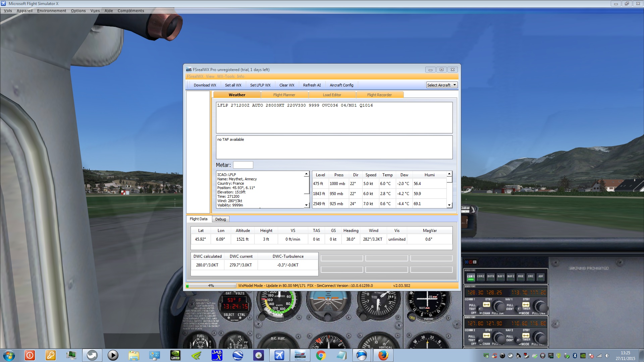The height and width of the screenshot is (362, 644).
Task: Click the Refresh AI button
Action: (312, 85)
